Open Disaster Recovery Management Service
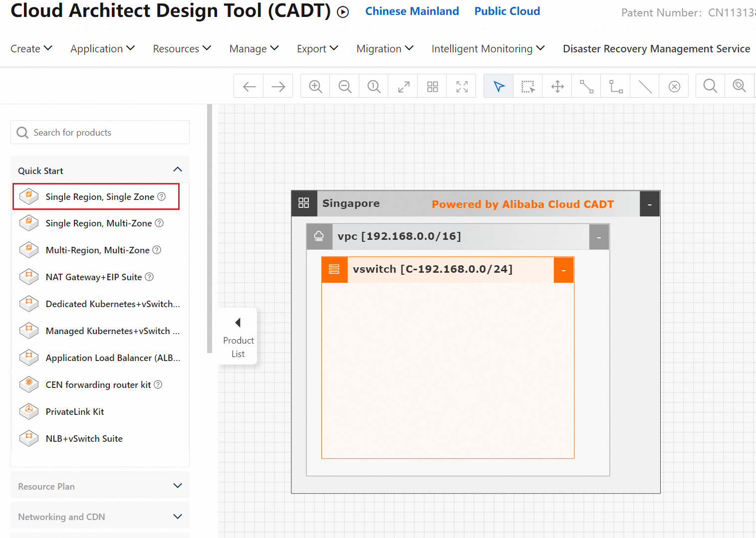Screen dimensions: 756x538 (656, 49)
